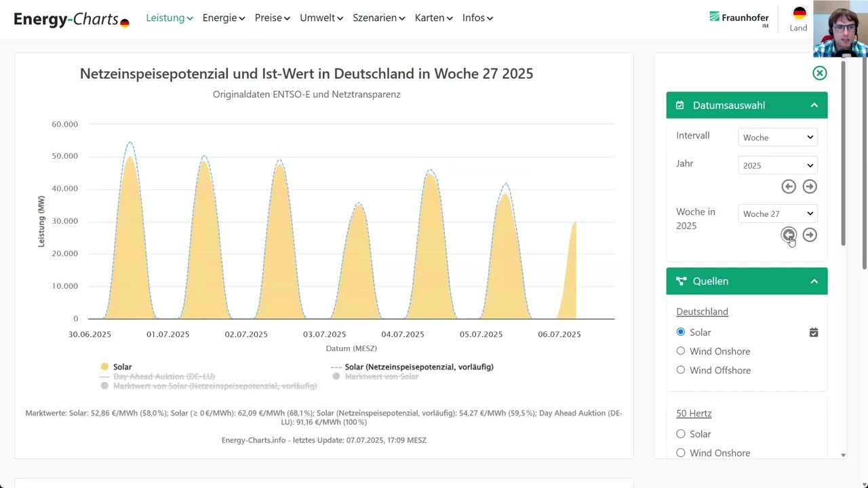
Task: Click the x-axis label 03.07.2025
Action: [324, 334]
